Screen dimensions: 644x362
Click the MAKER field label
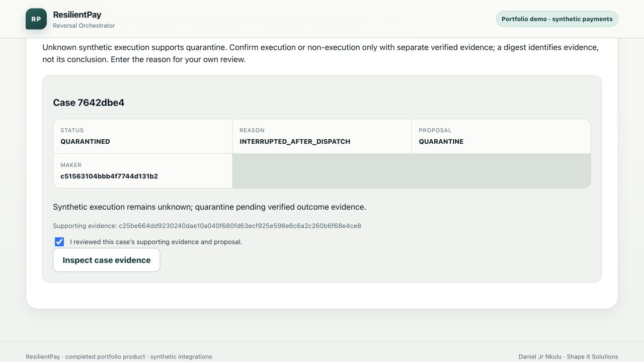71,165
